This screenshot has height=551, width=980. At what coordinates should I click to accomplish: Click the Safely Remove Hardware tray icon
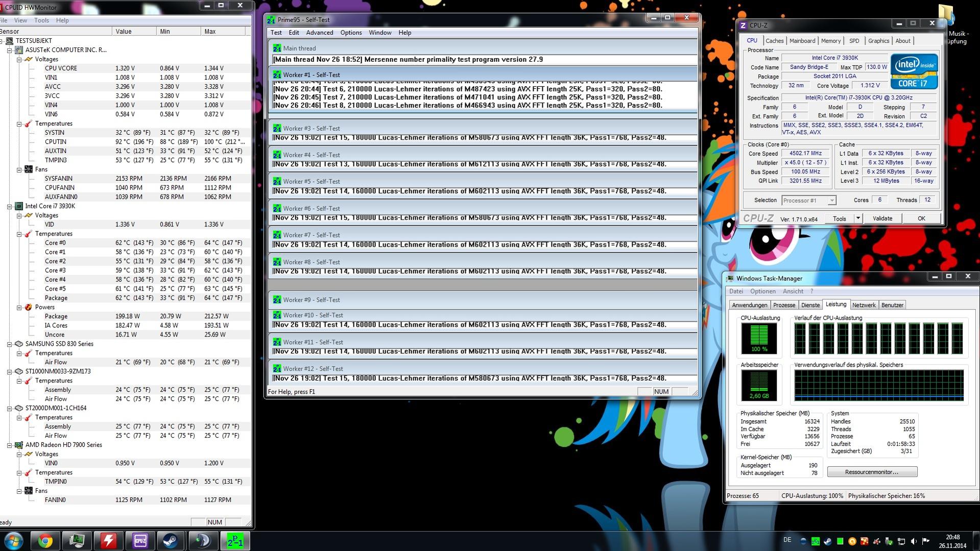coord(889,541)
